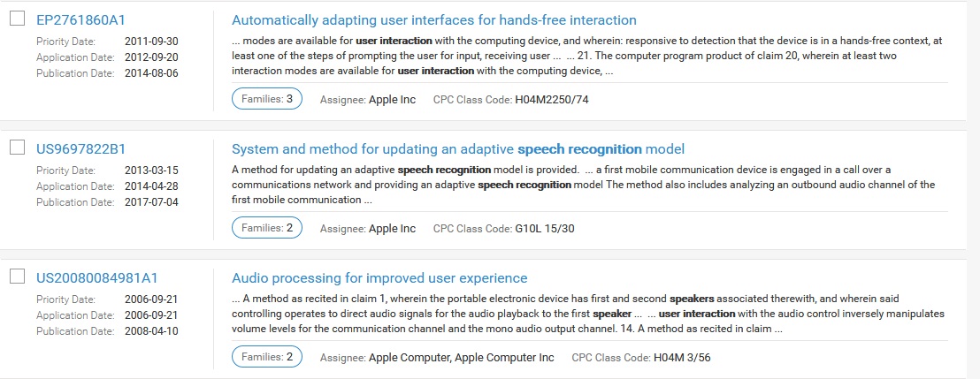Tick the checkbox next to US9697822B1
980x379 pixels.
[17, 148]
